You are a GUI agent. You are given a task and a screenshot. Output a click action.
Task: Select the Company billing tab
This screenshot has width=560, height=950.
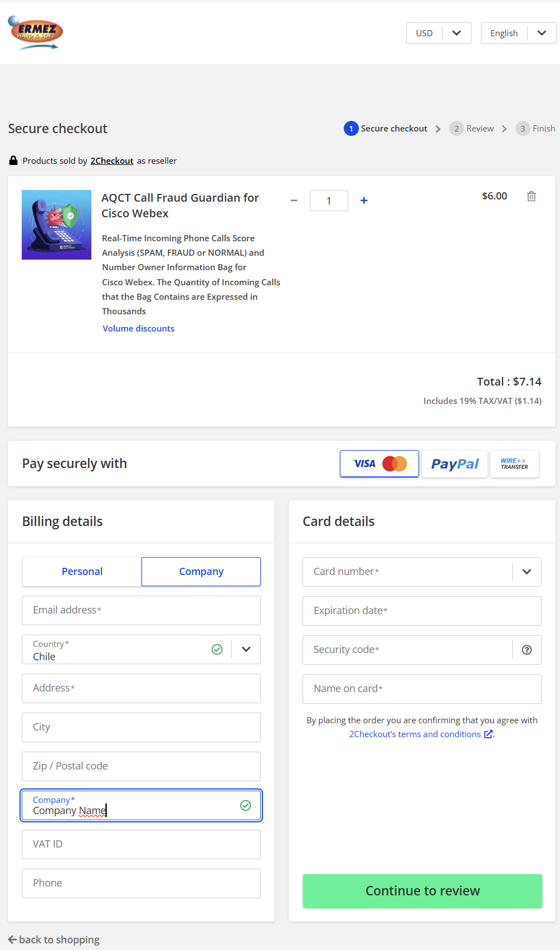tap(201, 571)
